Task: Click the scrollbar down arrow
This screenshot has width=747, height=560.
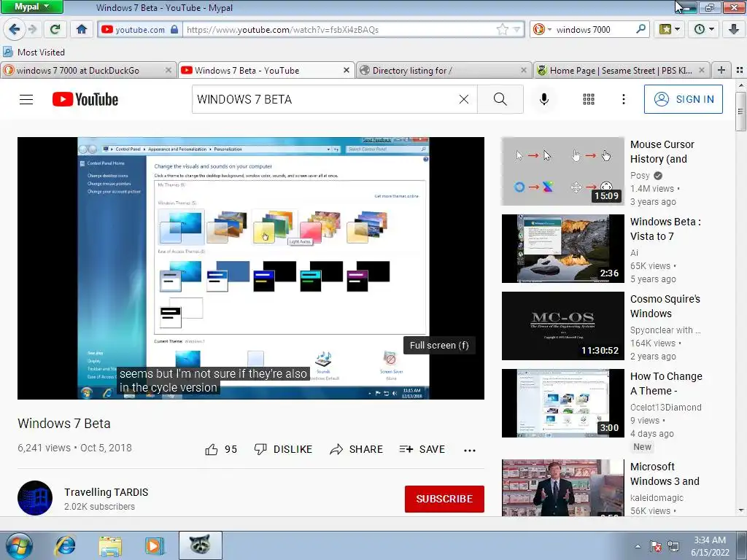Action: click(x=741, y=510)
